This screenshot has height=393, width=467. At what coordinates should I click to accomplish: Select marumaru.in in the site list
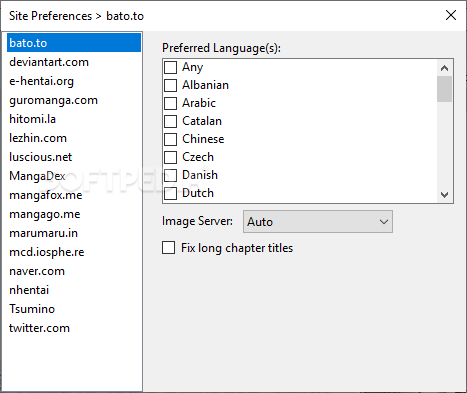tap(74, 233)
